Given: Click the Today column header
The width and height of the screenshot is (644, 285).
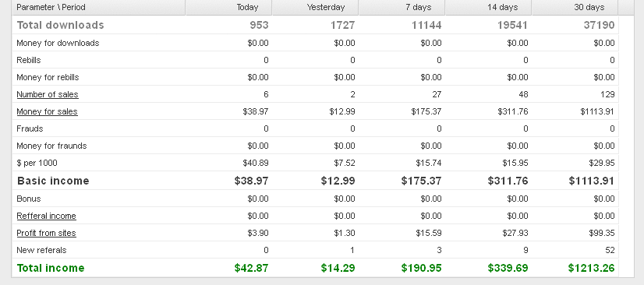Looking at the screenshot, I should click(228, 7).
